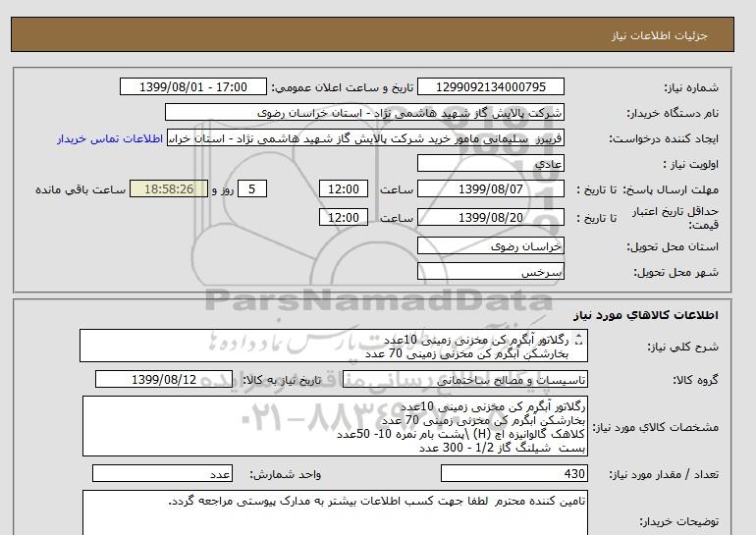This screenshot has height=535, width=756.
Task: Click the price validity hour field
Action: pyautogui.click(x=346, y=217)
